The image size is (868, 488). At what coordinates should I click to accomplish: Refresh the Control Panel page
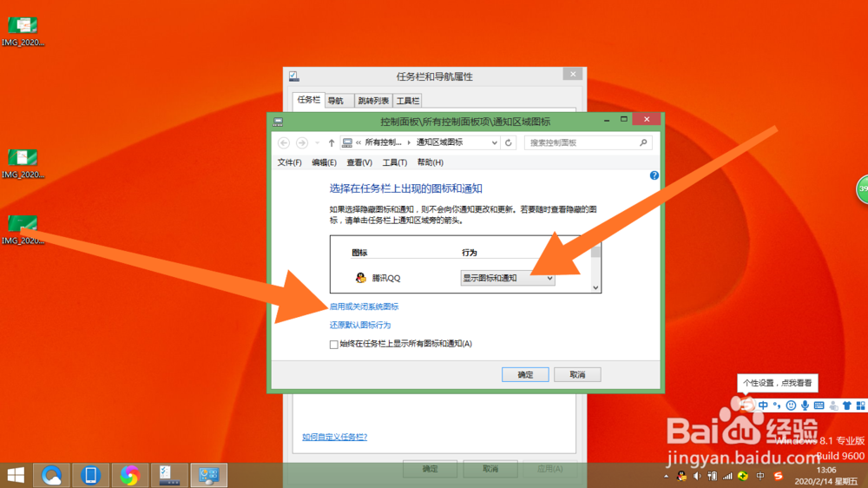click(508, 143)
